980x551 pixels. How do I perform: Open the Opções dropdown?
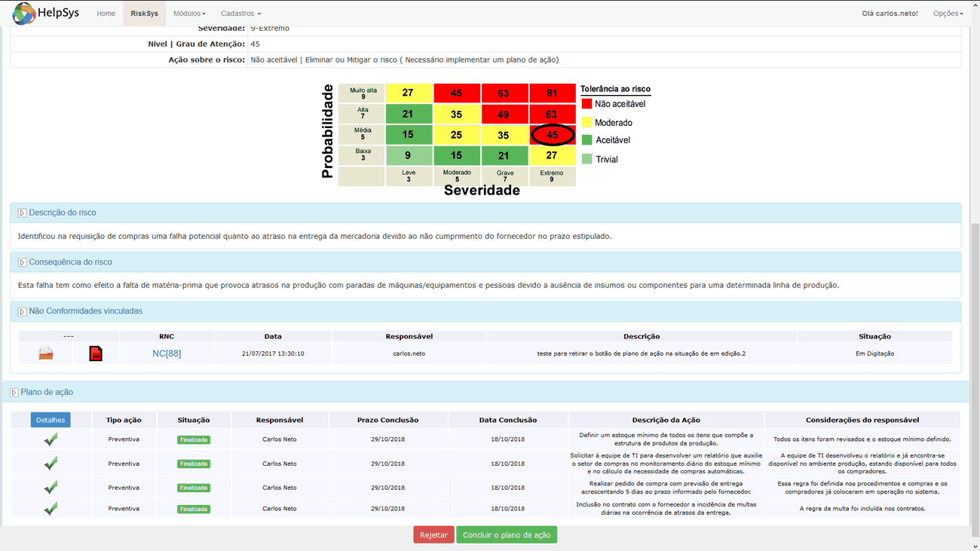(x=948, y=14)
